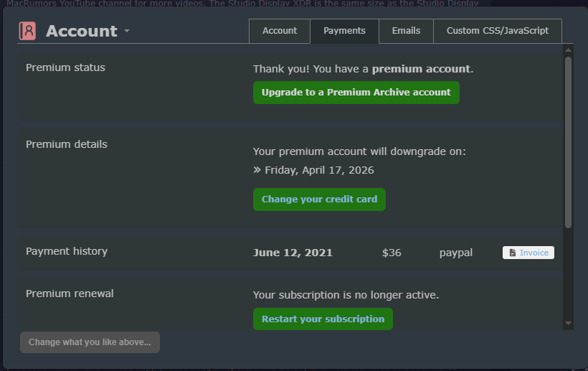Click Upgrade to a Premium Archive account
Image resolution: width=588 pixels, height=371 pixels.
356,93
